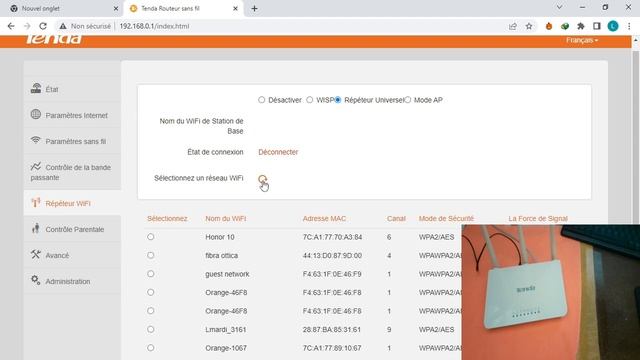The width and height of the screenshot is (640, 360).
Task: Click the router photo overlay thumbnail
Action: tap(551, 292)
